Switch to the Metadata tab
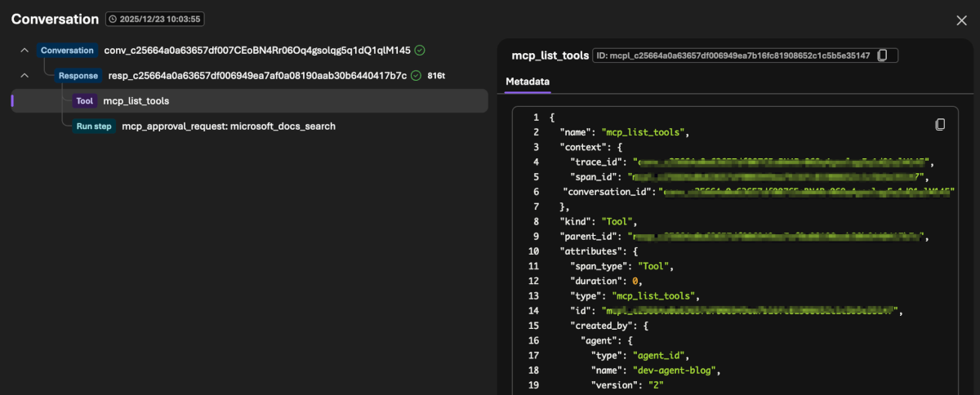Image resolution: width=980 pixels, height=395 pixels. (x=528, y=82)
